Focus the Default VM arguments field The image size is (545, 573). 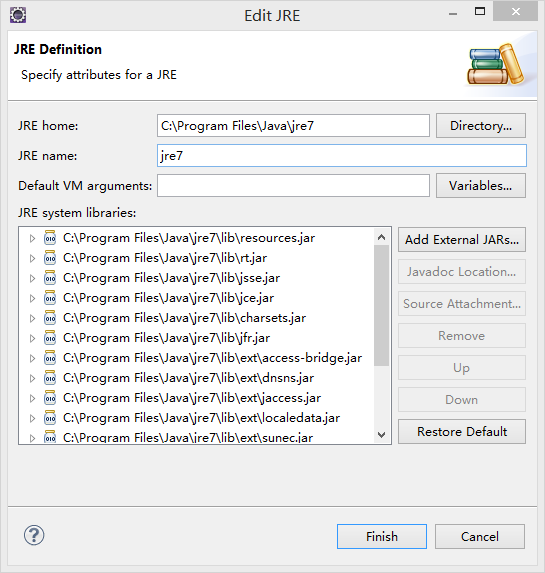coord(293,186)
